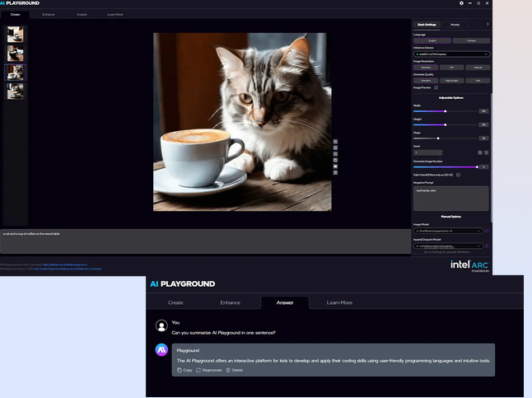Toggle the Image Preview checkbox
This screenshot has height=398, width=532.
436,87
